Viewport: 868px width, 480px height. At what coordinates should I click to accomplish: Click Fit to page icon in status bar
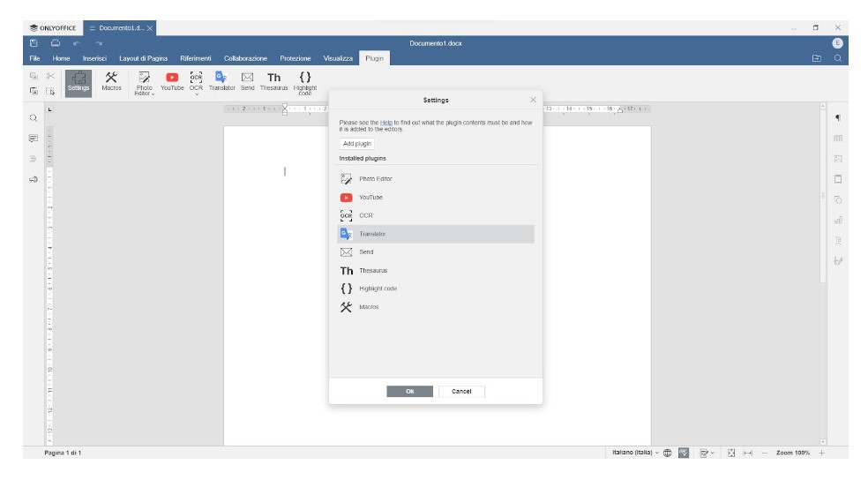point(731,453)
